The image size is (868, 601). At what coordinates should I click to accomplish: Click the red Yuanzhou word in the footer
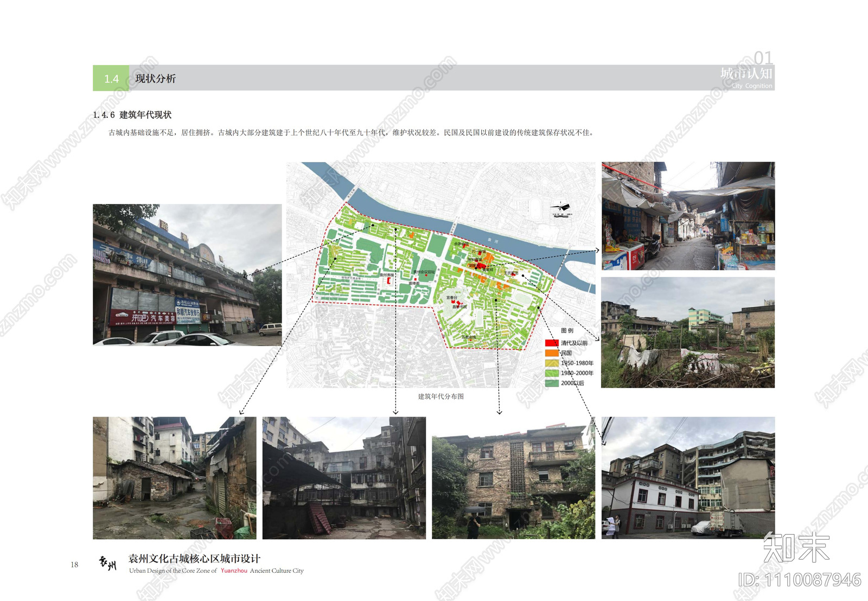click(x=234, y=571)
